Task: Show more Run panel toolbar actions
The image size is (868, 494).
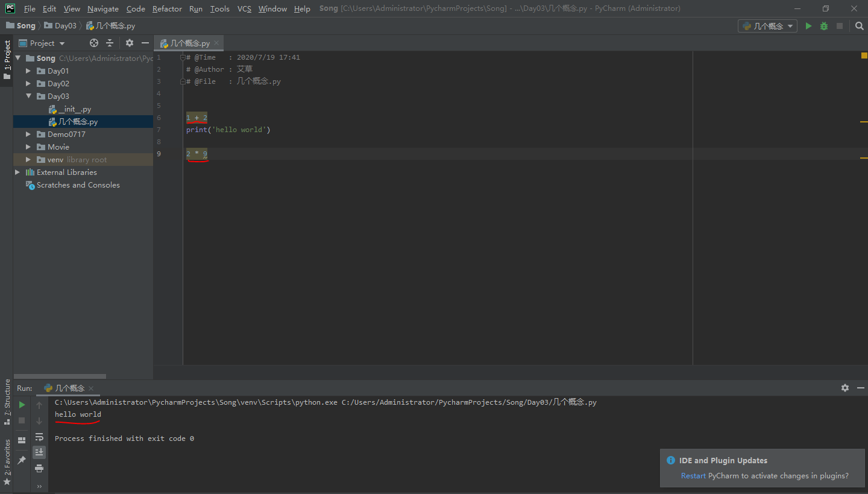Action: pyautogui.click(x=39, y=486)
